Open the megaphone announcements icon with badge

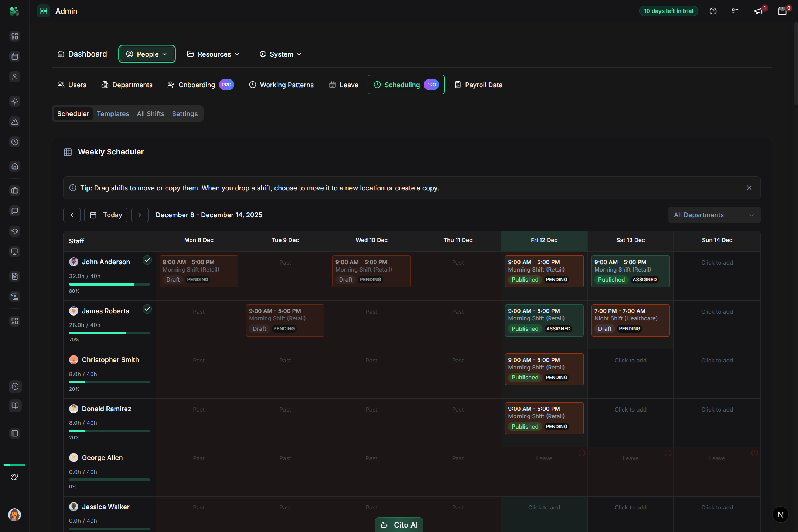click(759, 11)
